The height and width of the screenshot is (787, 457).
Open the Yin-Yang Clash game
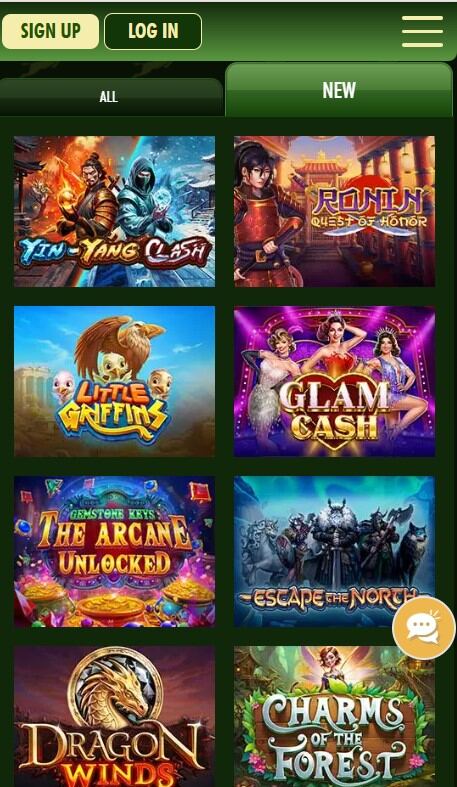click(x=114, y=211)
